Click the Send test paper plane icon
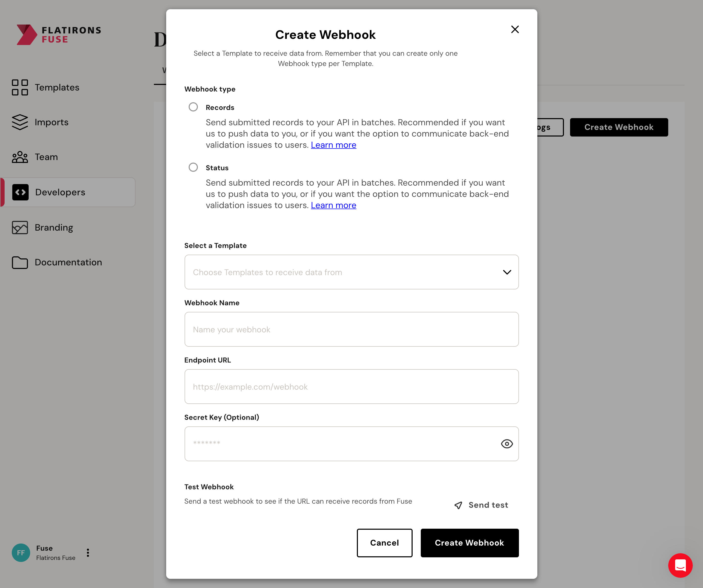This screenshot has height=588, width=703. [x=458, y=505]
